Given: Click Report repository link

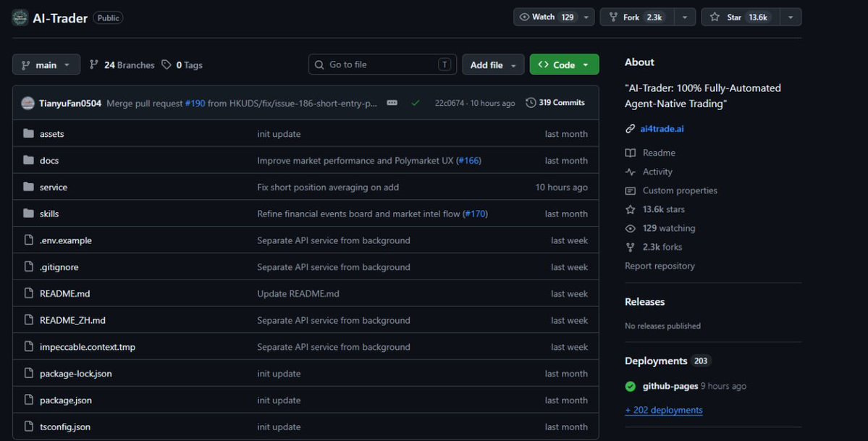Looking at the screenshot, I should pos(660,266).
